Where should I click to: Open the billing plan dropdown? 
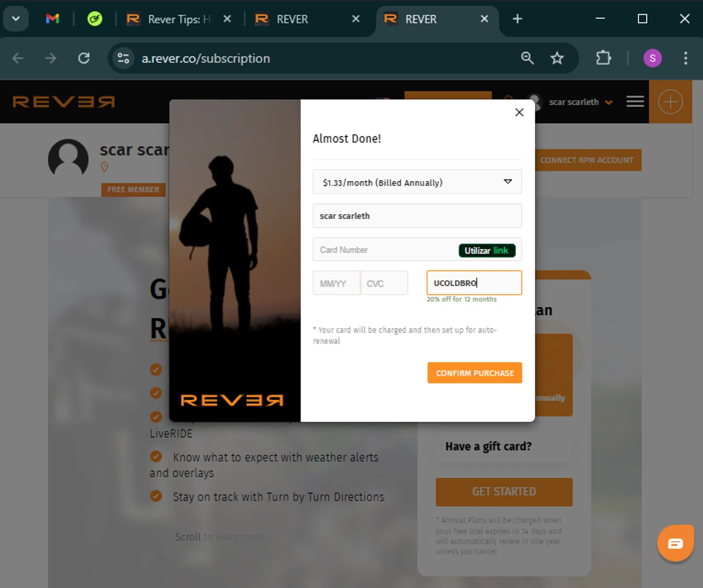point(417,182)
